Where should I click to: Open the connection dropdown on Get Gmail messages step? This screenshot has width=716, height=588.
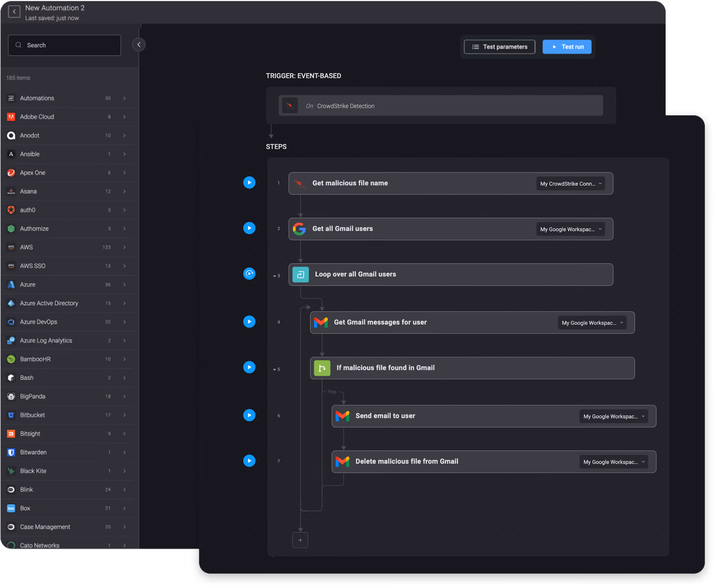tap(592, 323)
